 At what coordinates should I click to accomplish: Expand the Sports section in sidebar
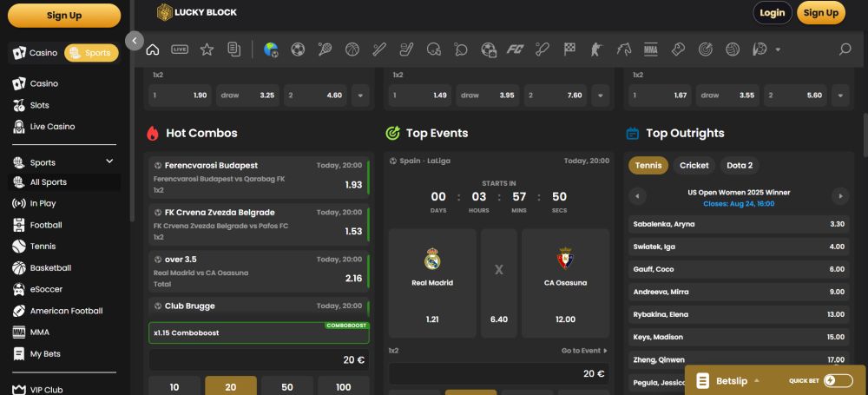(109, 161)
